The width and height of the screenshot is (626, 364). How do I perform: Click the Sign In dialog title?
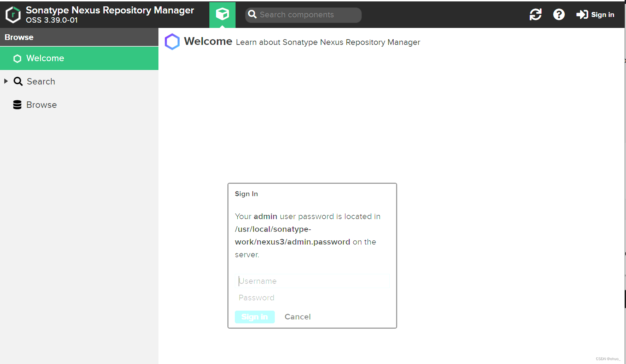[x=247, y=194]
